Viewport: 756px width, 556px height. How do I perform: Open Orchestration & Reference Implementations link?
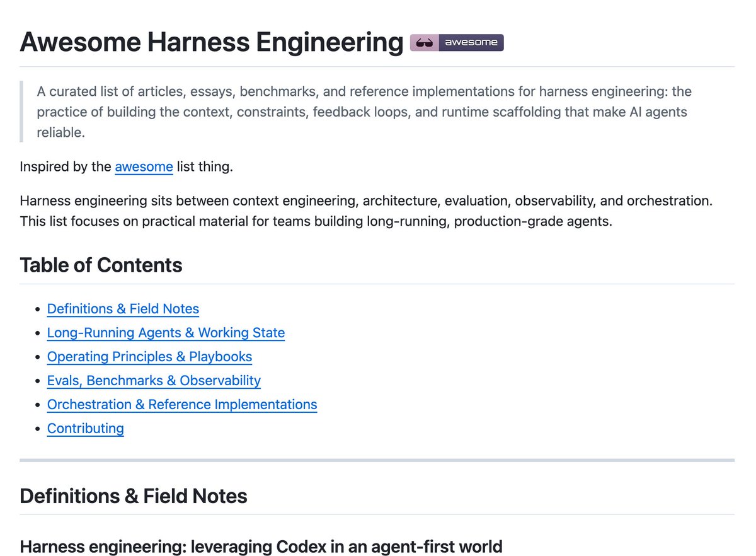[x=182, y=405]
